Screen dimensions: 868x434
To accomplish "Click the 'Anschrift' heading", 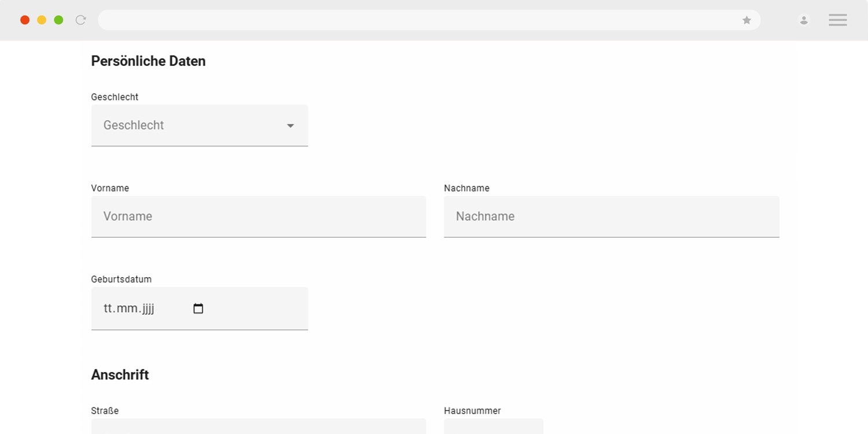I will 120,375.
